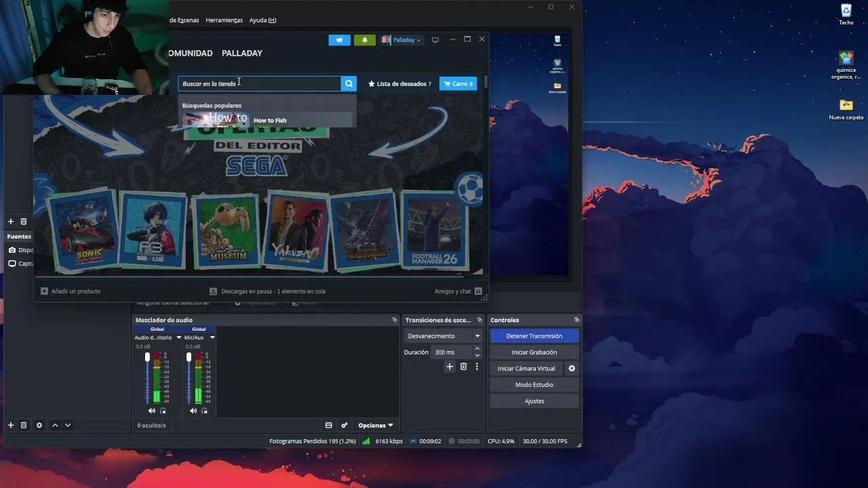Open the desktop audio channel dropdown arrow
The height and width of the screenshot is (488, 868).
(179, 338)
